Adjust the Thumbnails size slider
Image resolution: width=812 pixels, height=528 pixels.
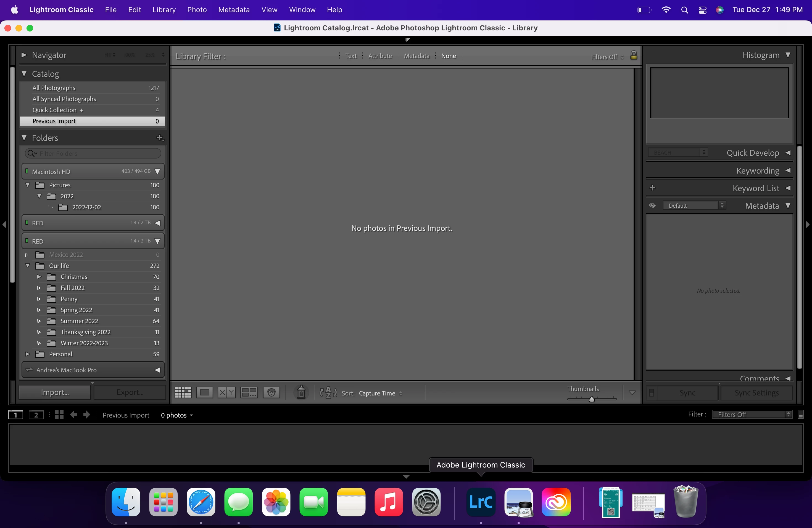point(592,399)
